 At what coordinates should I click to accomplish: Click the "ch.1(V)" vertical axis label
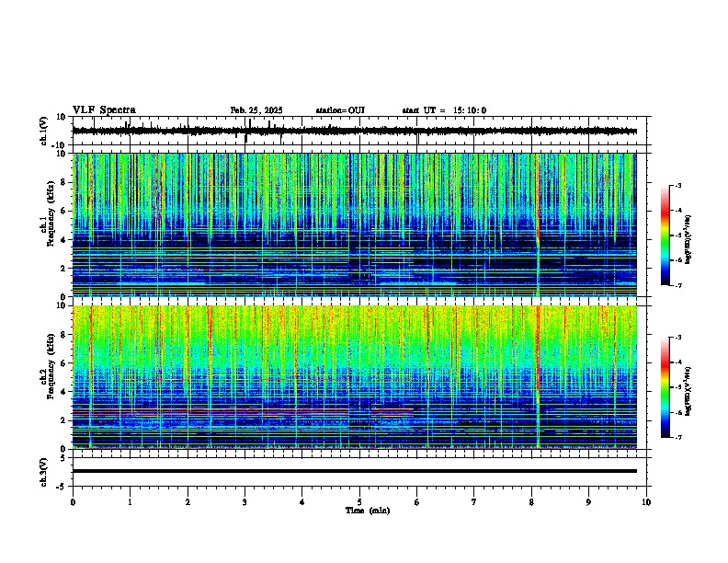click(44, 131)
